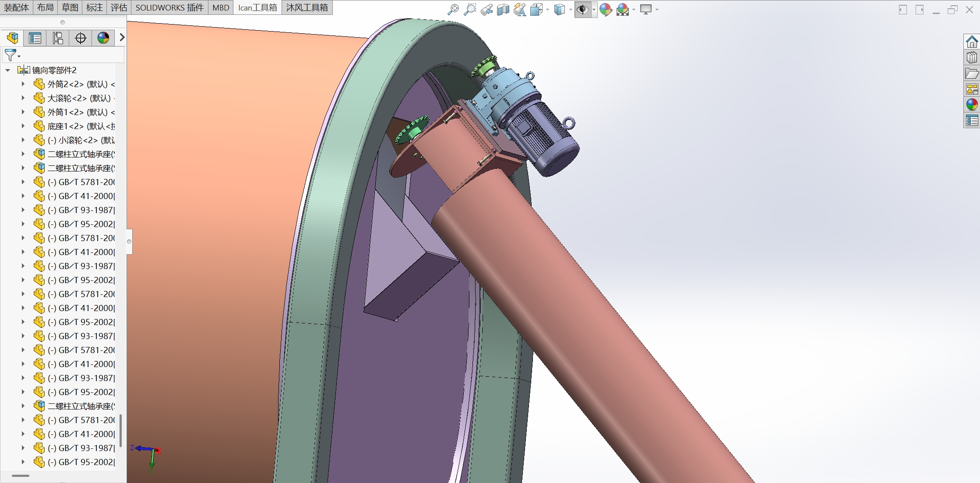Select the Zoom to Area magnifier

click(469, 9)
